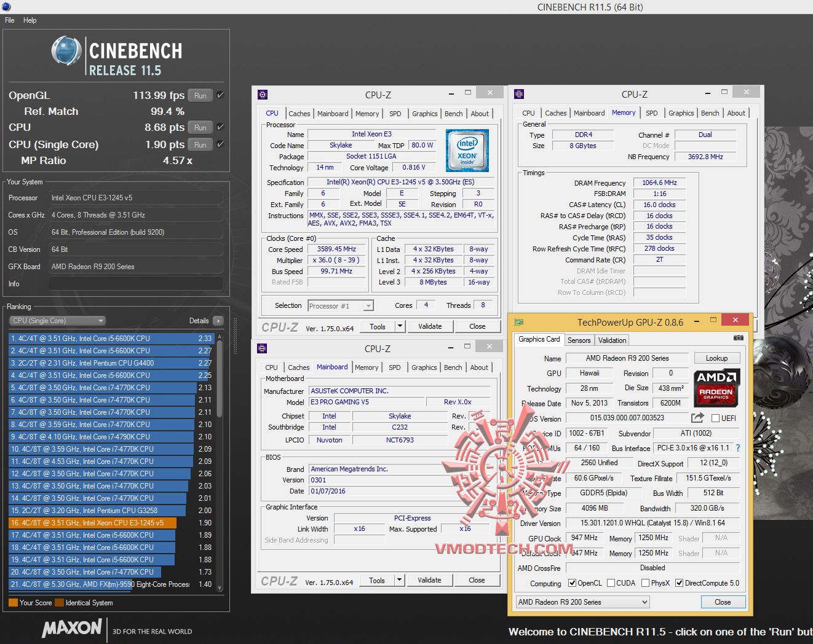Click the Core Speed value 3589.45 MHz

coord(337,249)
